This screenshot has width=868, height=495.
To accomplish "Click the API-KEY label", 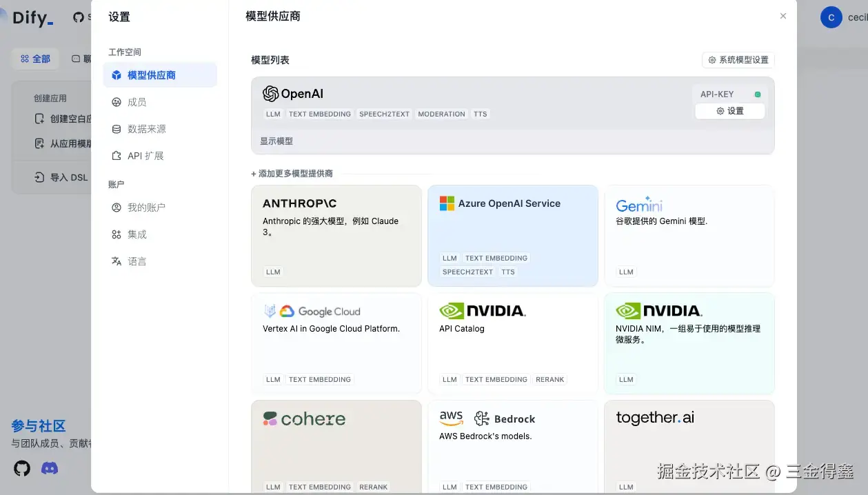I will coord(717,94).
